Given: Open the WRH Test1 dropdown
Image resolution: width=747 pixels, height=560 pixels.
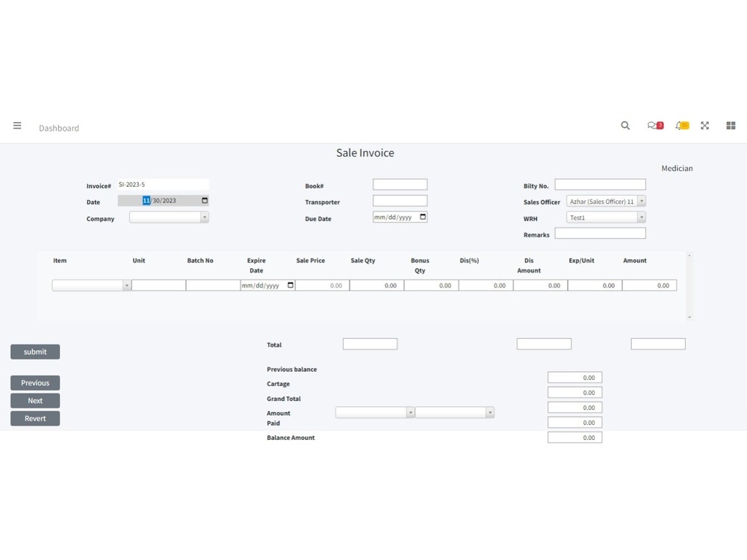Looking at the screenshot, I should (x=606, y=217).
